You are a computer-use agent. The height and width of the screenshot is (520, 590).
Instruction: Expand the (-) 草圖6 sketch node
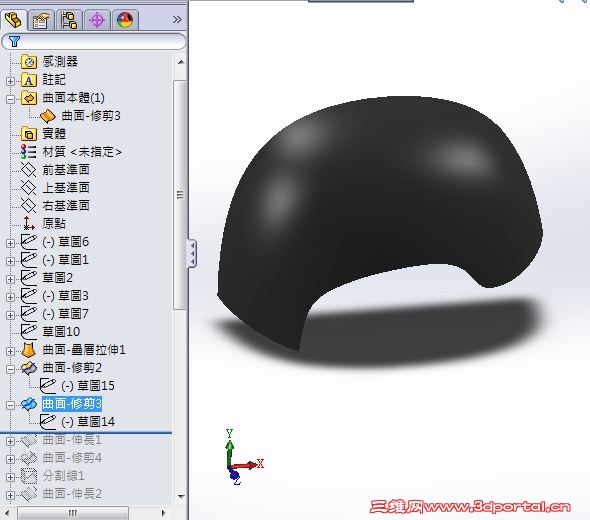11,243
